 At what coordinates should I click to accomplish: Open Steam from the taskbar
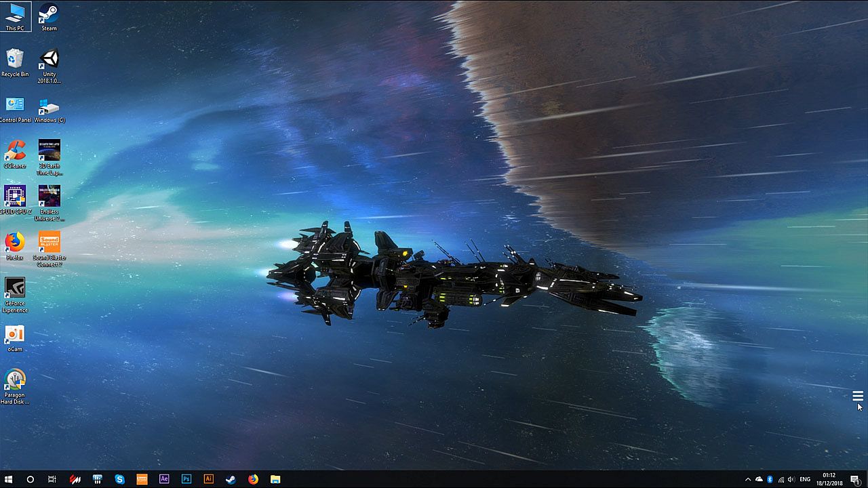[231, 479]
